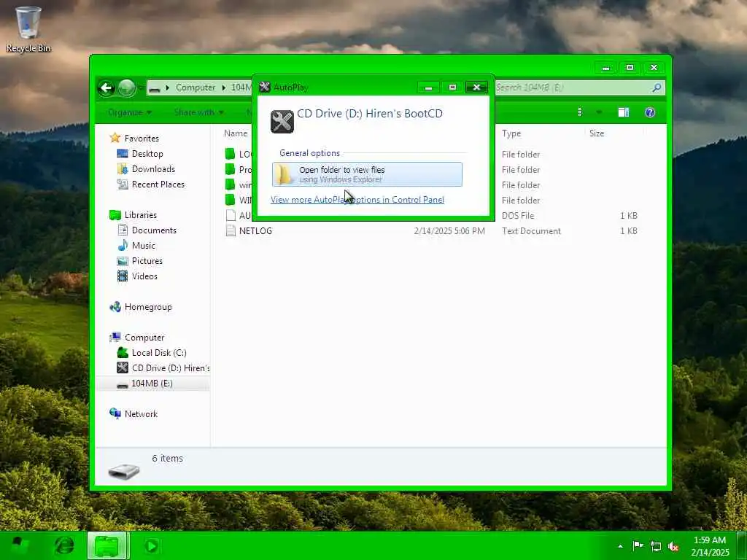
Task: Open View more AutoPlay options link
Action: pyautogui.click(x=357, y=200)
